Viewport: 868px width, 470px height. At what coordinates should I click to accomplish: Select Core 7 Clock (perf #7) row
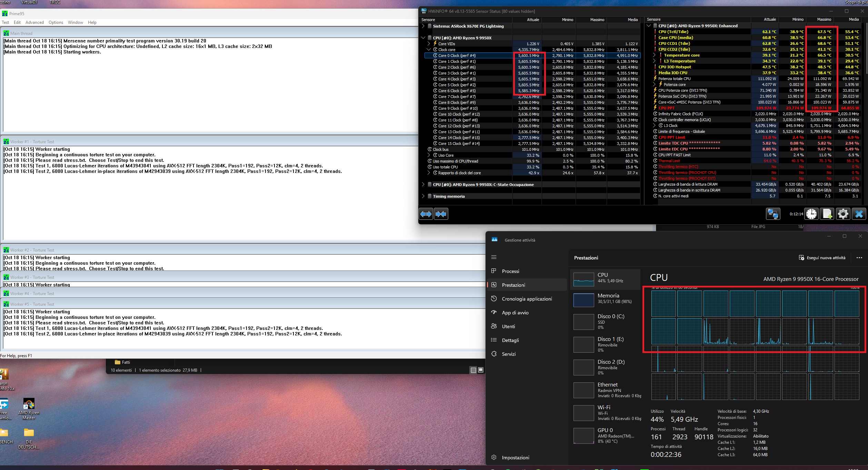point(532,97)
